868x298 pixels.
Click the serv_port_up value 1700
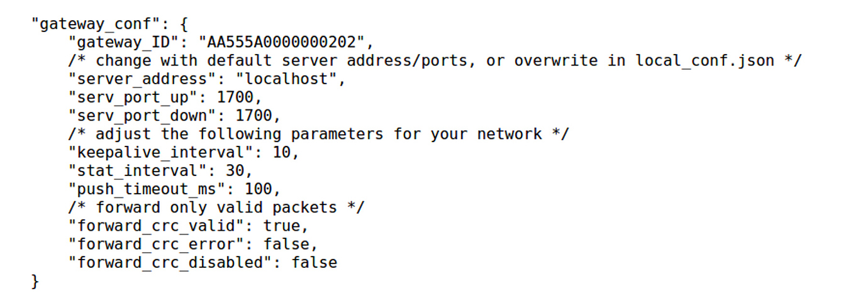point(239,97)
